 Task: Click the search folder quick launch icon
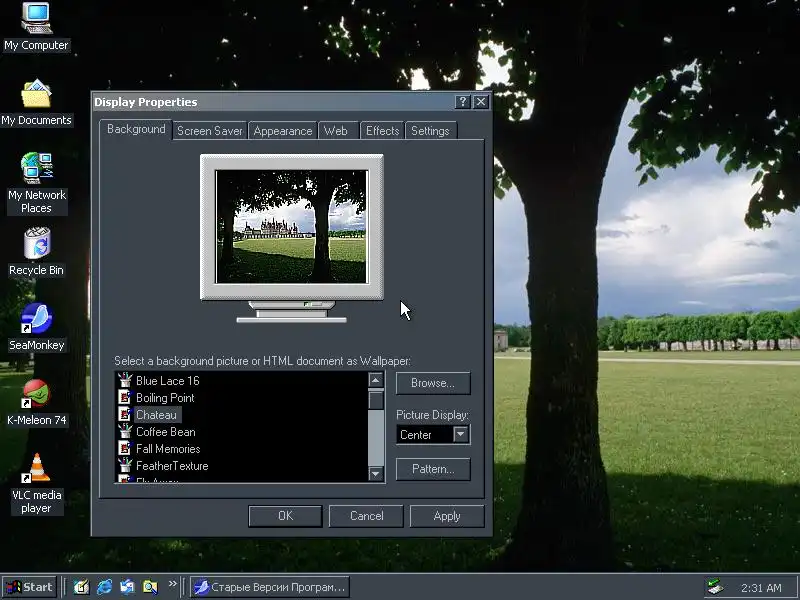151,587
